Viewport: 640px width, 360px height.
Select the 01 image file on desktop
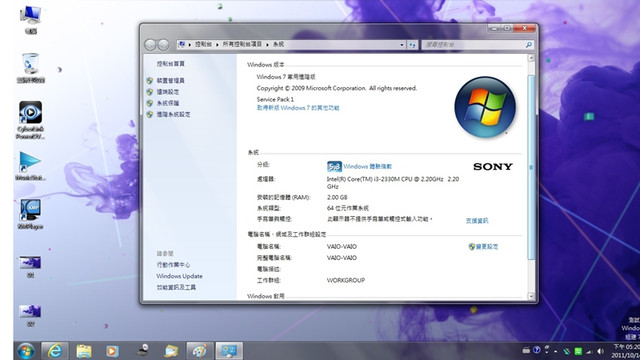coord(31,266)
